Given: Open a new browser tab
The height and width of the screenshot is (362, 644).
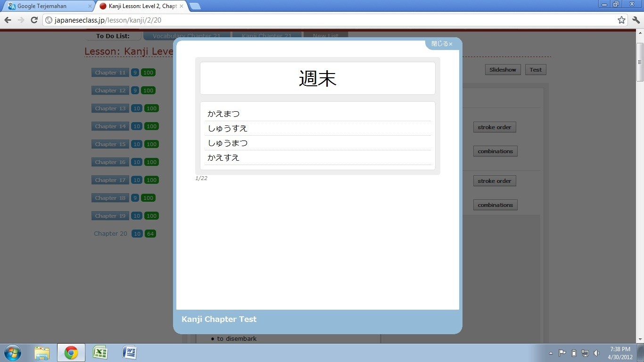Looking at the screenshot, I should click(195, 6).
